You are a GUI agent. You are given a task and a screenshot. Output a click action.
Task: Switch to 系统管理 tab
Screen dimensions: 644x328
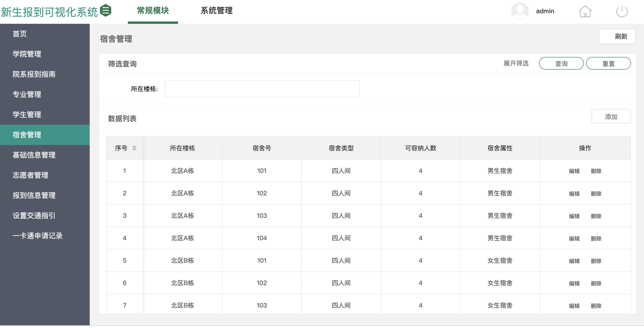click(217, 11)
